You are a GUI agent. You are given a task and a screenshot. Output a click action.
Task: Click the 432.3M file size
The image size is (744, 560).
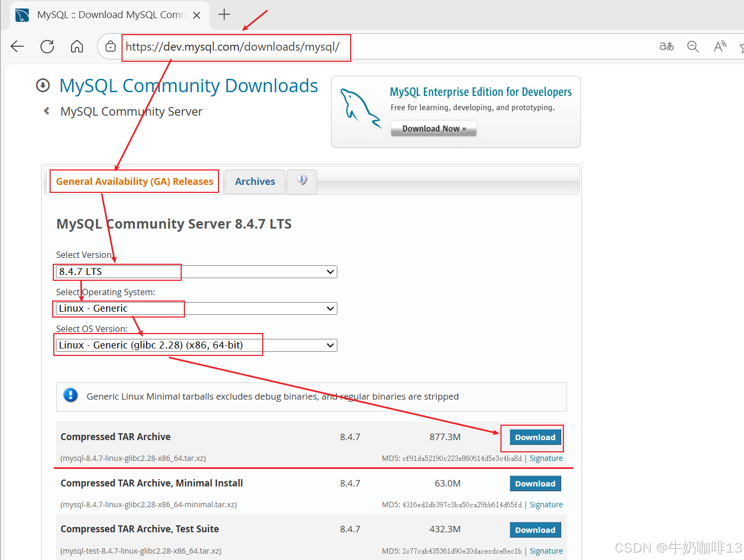(x=445, y=530)
